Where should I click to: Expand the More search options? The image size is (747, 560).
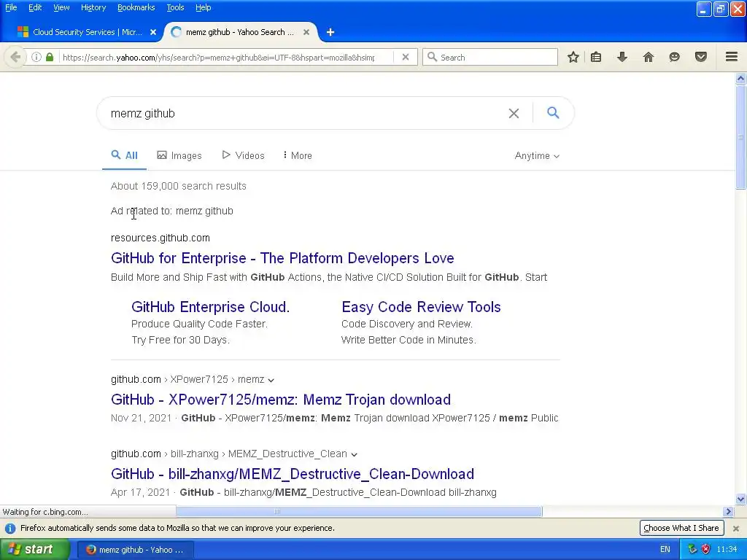(x=298, y=156)
